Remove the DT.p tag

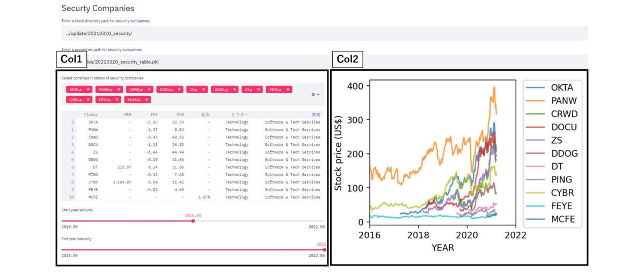coord(259,90)
